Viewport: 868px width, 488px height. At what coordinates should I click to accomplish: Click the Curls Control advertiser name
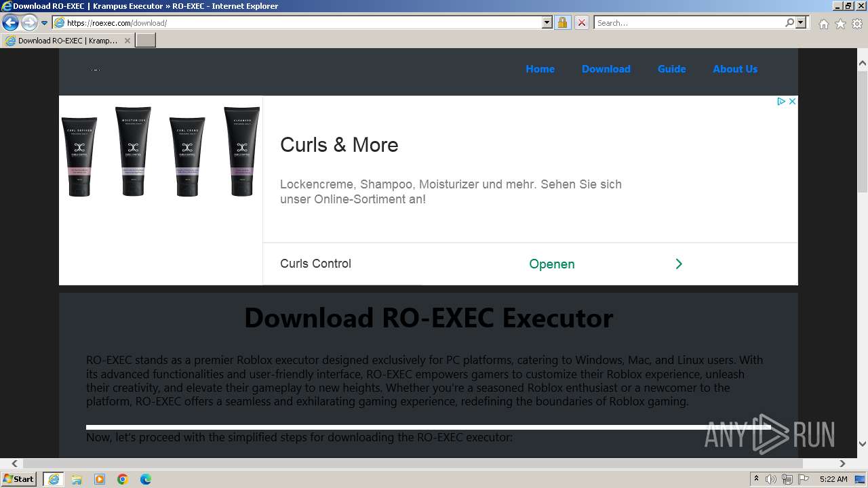coord(315,264)
